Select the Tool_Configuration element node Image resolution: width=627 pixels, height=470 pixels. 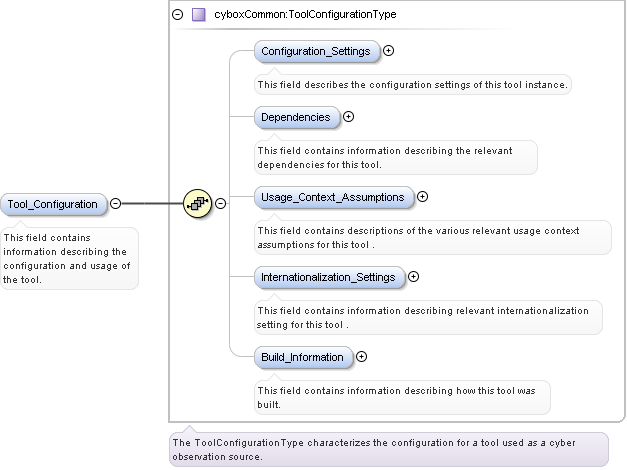(x=53, y=204)
